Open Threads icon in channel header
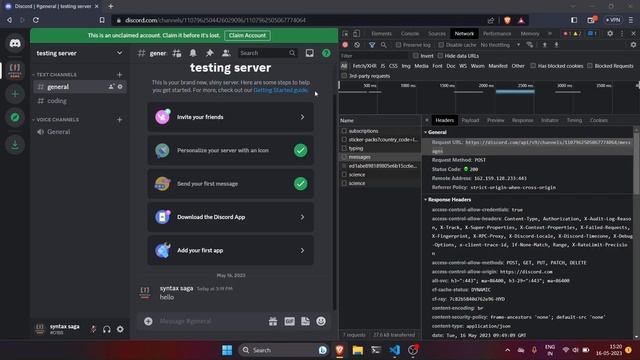Viewport: 640px width, 360px height. 177,53
